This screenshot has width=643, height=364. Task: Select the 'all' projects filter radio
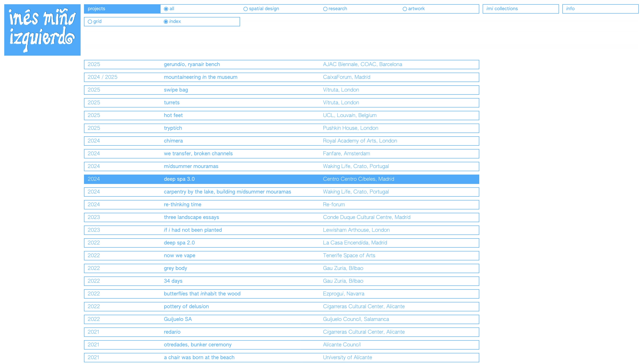tap(166, 9)
